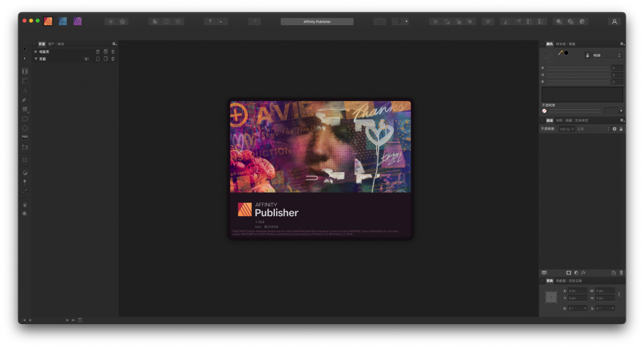Toggle aspect ratio link in Transform panel
Image resolution: width=644 pixels, height=348 pixels.
619,294
